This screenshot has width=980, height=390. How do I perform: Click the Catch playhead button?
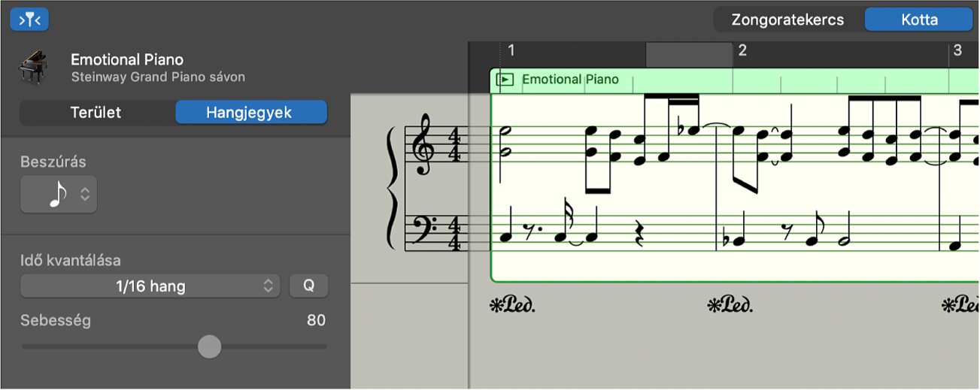pos(29,20)
